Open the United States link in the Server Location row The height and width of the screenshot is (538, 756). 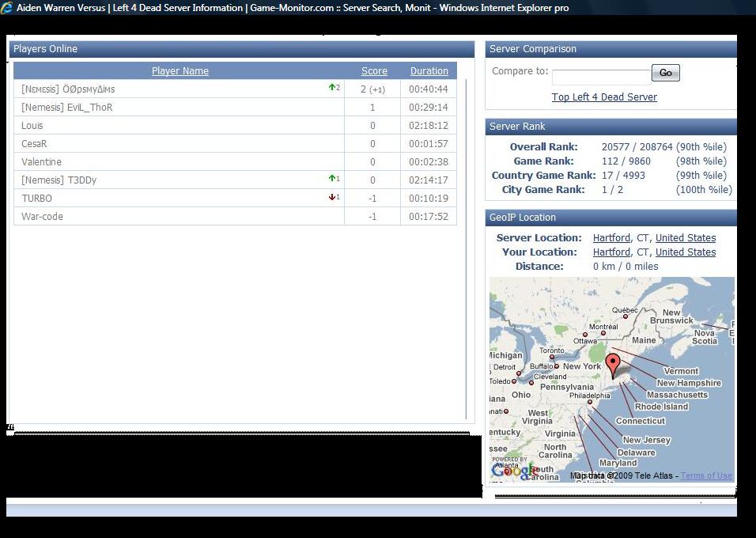(686, 238)
